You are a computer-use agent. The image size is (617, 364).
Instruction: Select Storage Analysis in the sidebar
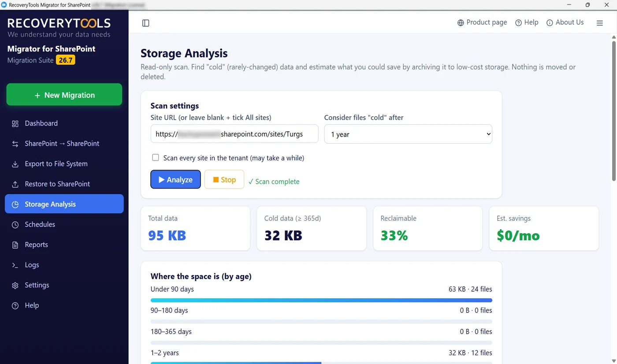tap(64, 204)
